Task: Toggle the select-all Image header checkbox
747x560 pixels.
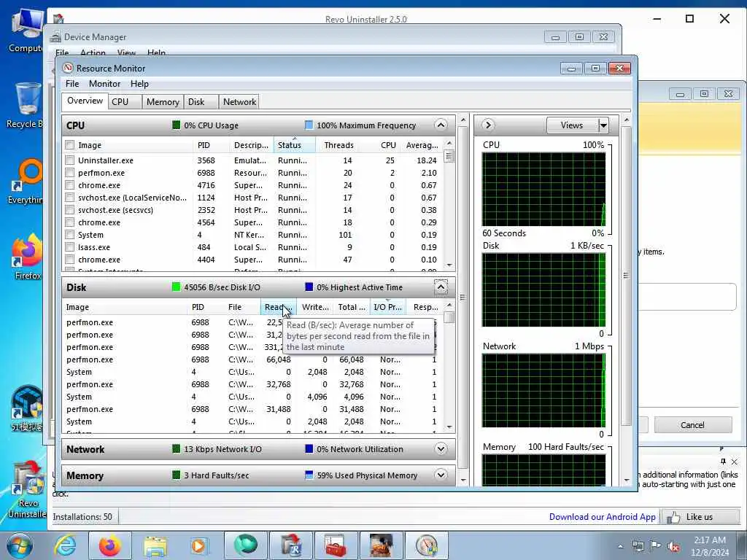Action: coord(70,145)
